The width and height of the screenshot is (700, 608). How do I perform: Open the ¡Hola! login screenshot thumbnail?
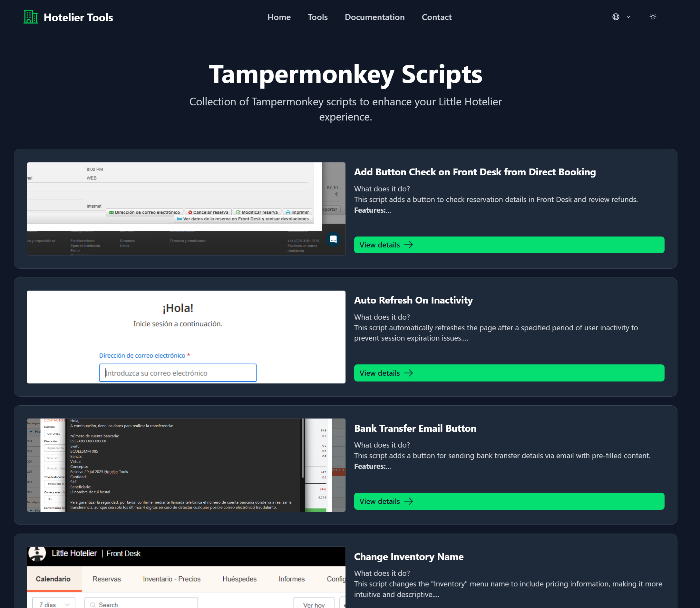coord(186,337)
